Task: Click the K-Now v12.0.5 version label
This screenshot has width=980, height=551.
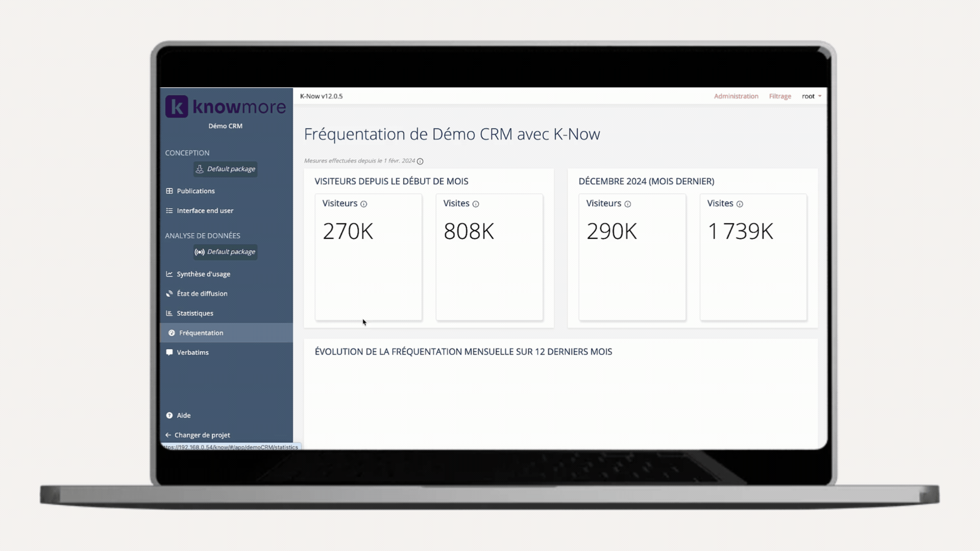Action: [321, 96]
